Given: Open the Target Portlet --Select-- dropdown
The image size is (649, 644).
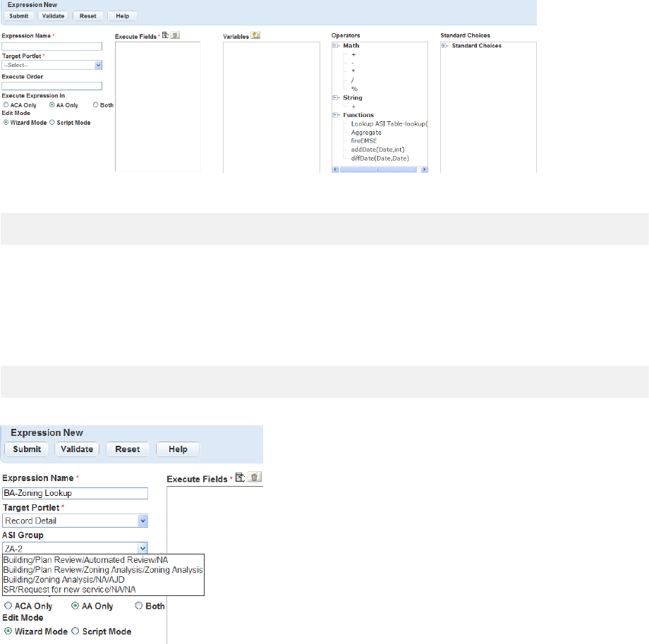Looking at the screenshot, I should [x=51, y=65].
